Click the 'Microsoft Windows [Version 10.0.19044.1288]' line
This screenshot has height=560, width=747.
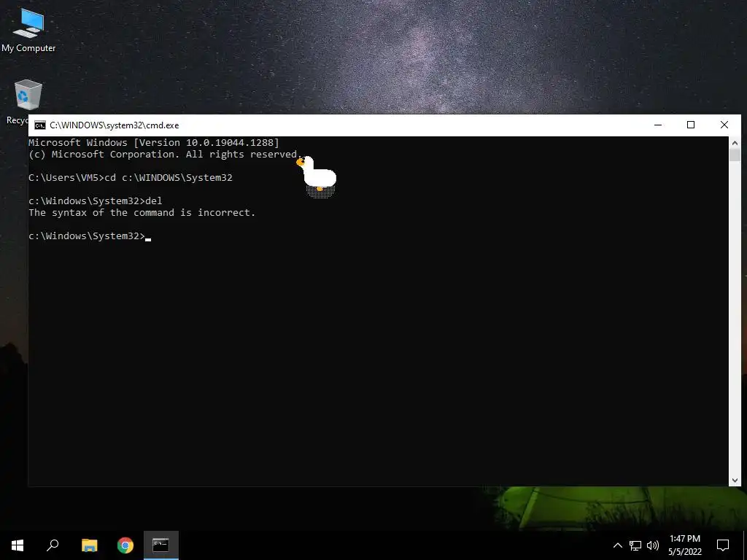click(154, 142)
